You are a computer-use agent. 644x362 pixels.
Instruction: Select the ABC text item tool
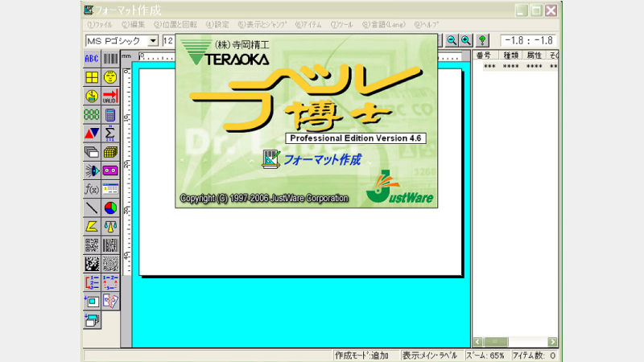coord(92,59)
